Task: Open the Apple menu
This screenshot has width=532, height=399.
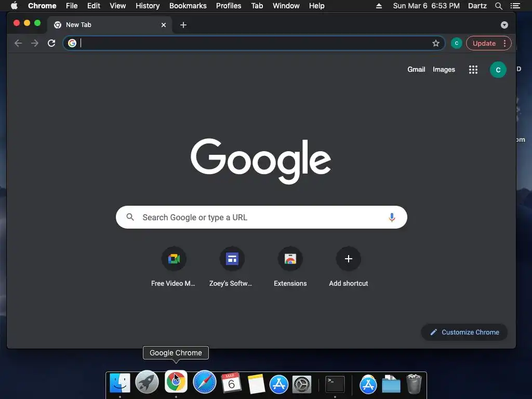Action: (x=14, y=6)
